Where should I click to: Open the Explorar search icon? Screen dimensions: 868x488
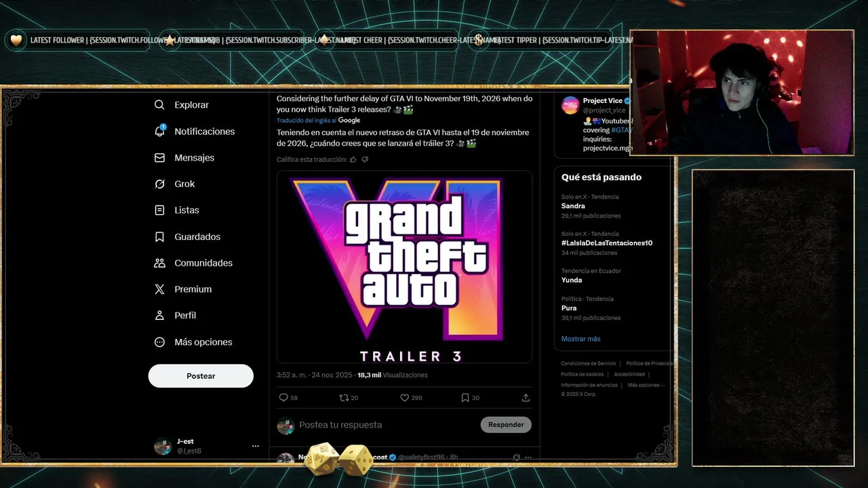coord(159,105)
